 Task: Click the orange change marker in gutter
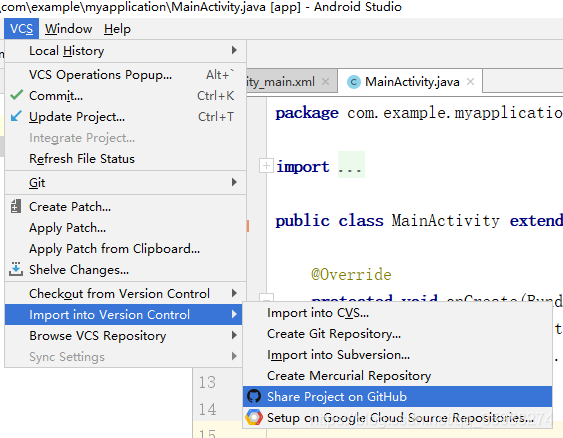click(x=248, y=226)
